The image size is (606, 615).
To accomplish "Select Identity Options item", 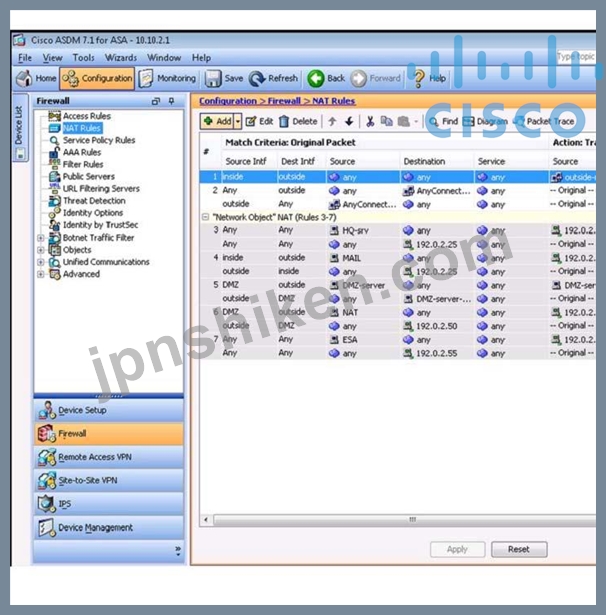I will 93,213.
